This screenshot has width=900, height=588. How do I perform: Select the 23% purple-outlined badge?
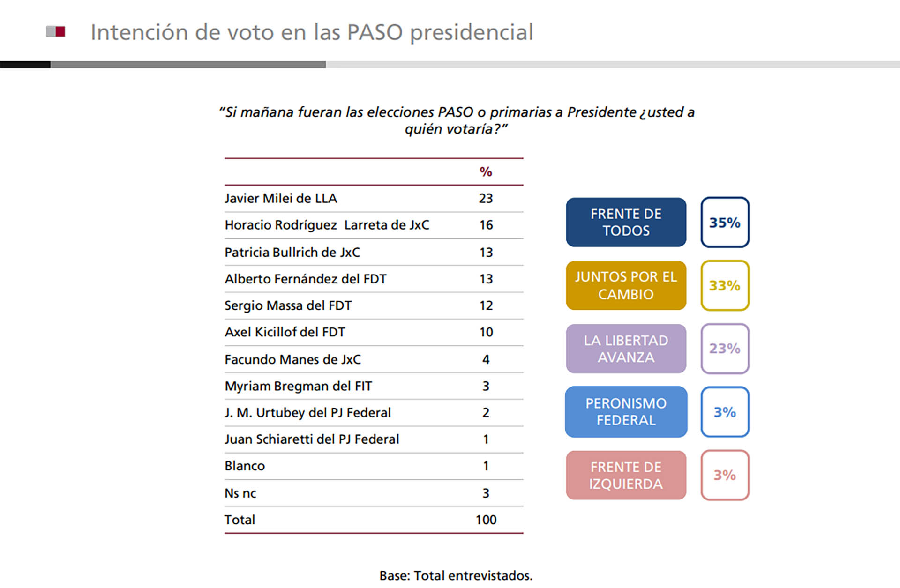[x=725, y=349]
